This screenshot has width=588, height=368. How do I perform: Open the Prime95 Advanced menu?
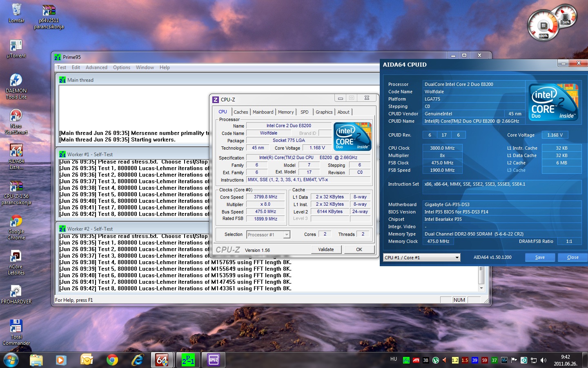pos(96,67)
